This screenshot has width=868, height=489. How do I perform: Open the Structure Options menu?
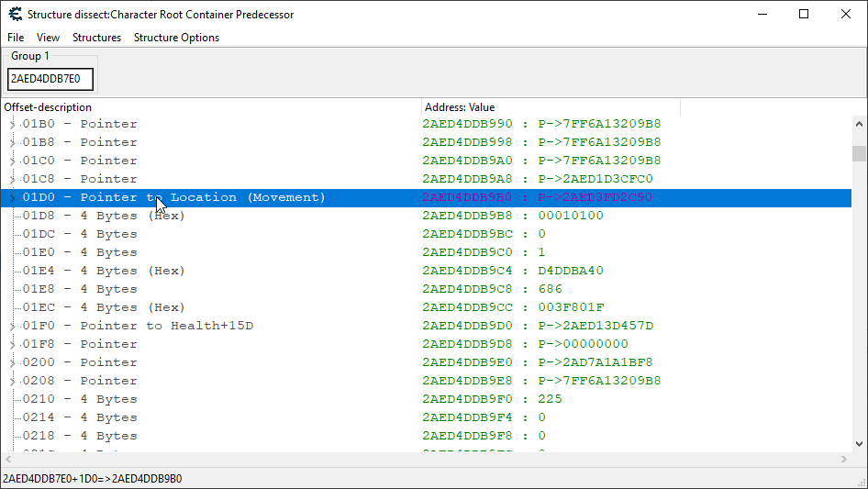pyautogui.click(x=176, y=38)
